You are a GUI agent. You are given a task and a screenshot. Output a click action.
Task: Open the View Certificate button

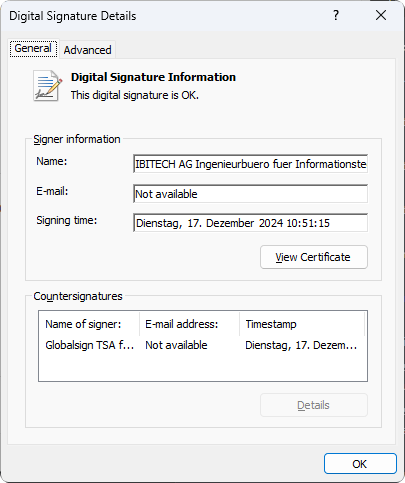[314, 257]
